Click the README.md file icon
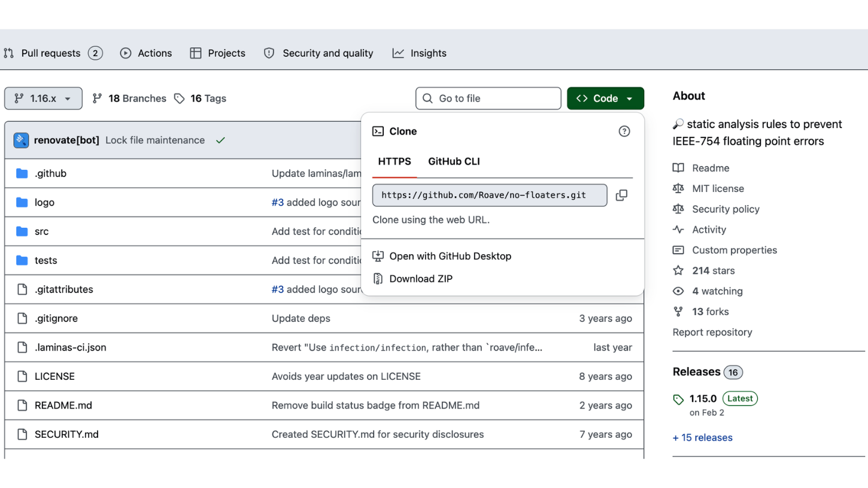868x488 pixels. (x=22, y=405)
